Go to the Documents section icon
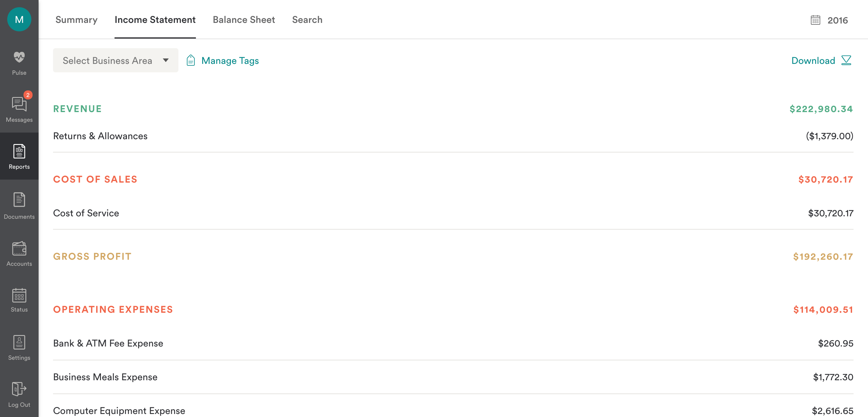Viewport: 868px width, 417px height. [19, 200]
